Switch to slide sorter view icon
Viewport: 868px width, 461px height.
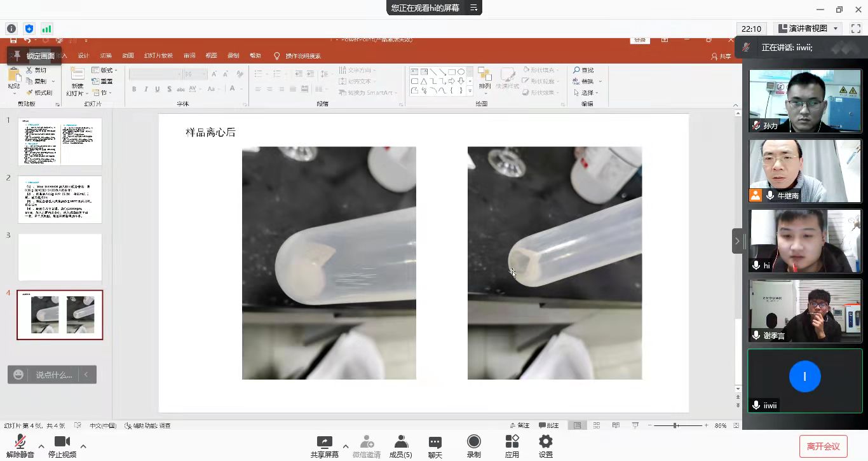[597, 425]
